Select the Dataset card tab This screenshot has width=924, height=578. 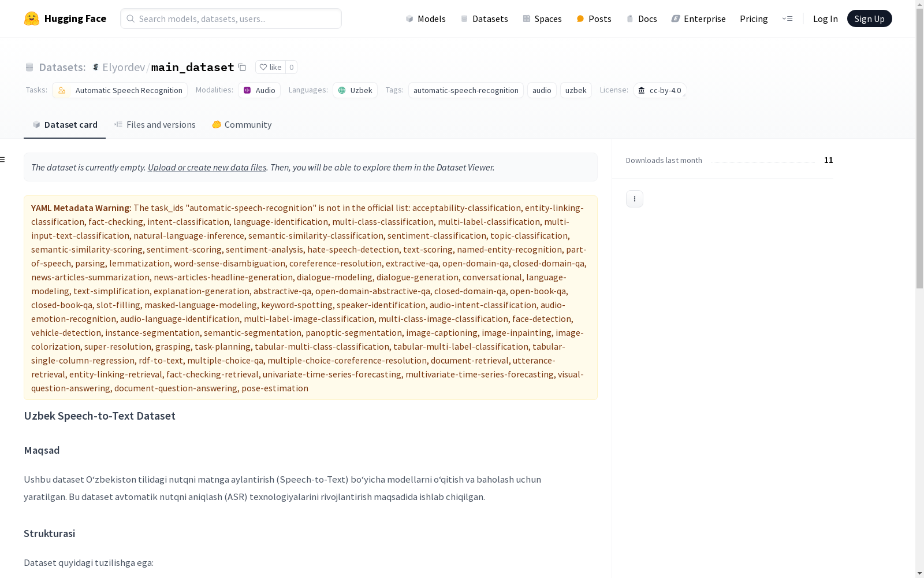65,125
